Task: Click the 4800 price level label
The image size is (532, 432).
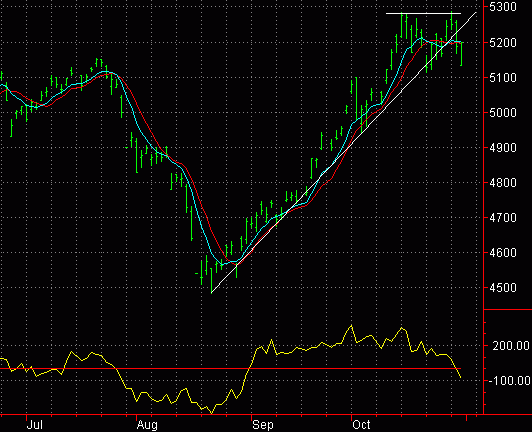Action: point(503,183)
